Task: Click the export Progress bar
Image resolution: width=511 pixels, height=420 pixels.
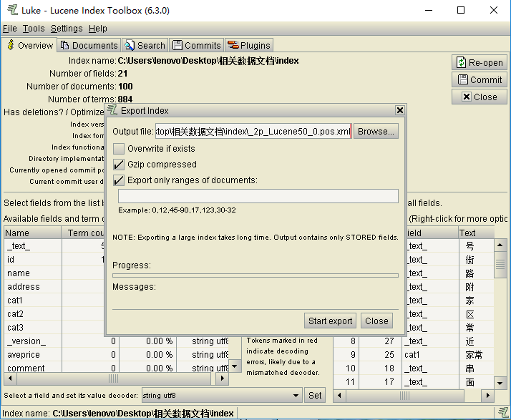Action: (255, 275)
